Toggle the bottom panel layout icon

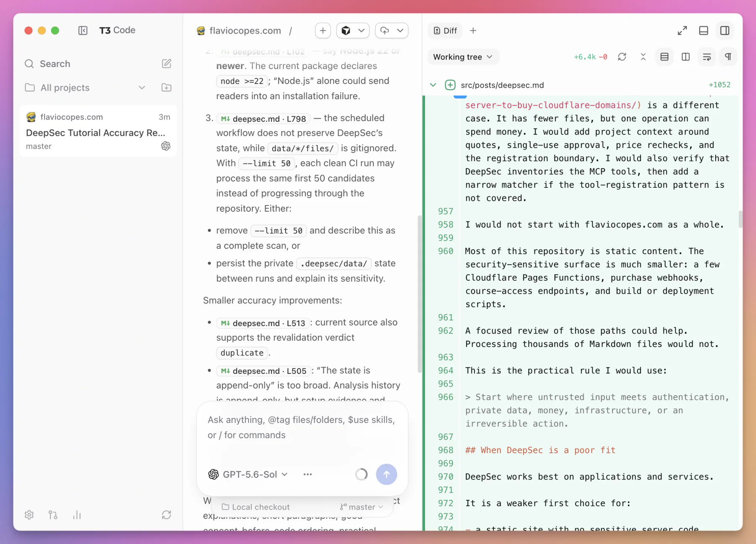pyautogui.click(x=703, y=31)
